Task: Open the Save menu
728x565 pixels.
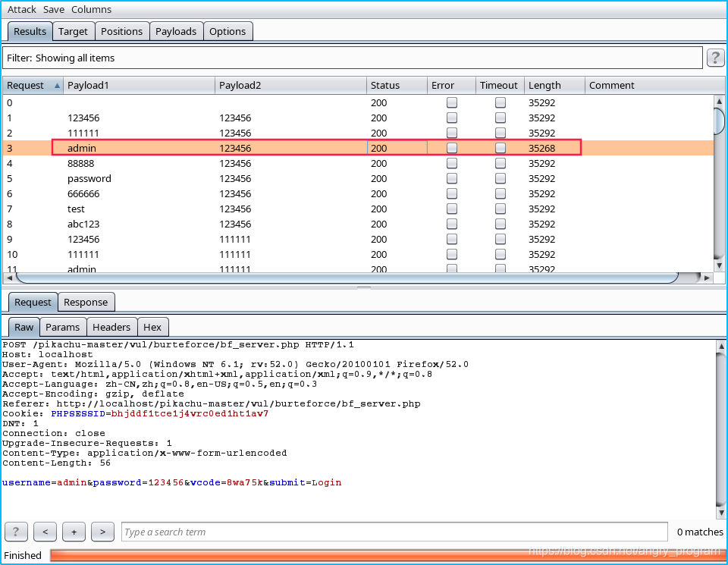Action: click(53, 9)
